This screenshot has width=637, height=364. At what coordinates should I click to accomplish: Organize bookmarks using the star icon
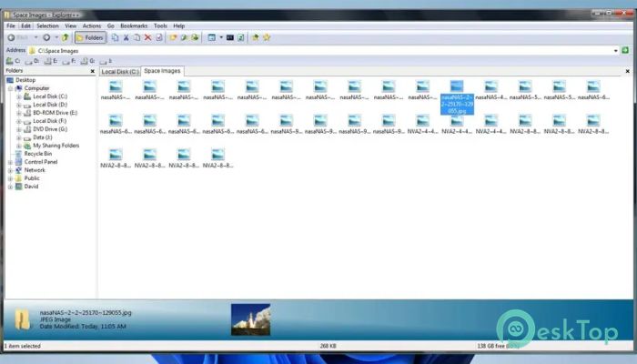pyautogui.click(x=267, y=37)
